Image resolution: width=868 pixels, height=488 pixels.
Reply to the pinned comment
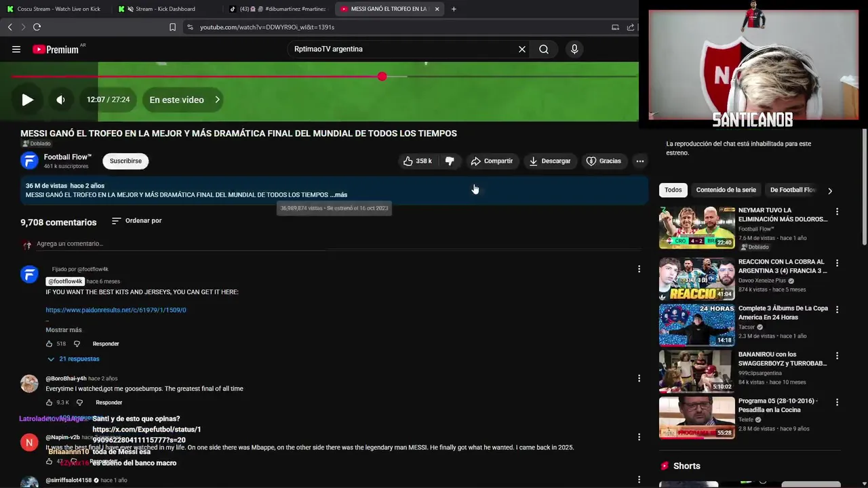106,344
